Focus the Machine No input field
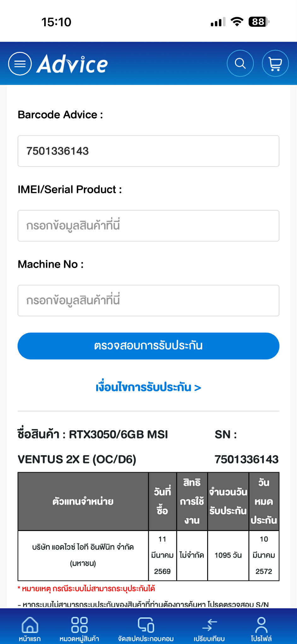The image size is (297, 644). [148, 301]
